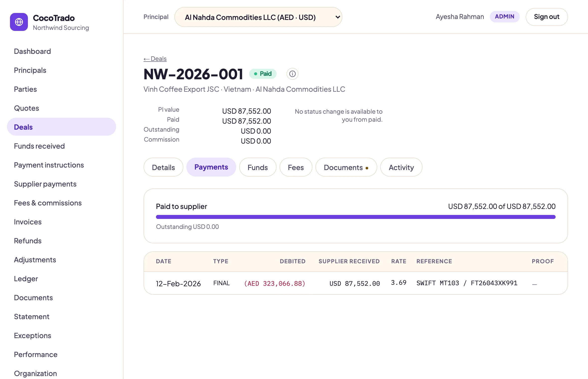
Task: Select the Payments tab
Action: click(211, 167)
